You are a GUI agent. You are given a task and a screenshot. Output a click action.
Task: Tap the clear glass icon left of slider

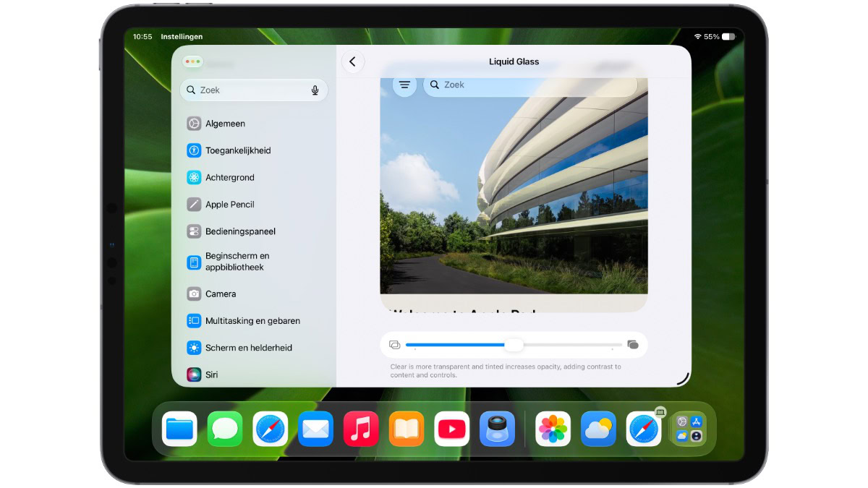point(394,345)
